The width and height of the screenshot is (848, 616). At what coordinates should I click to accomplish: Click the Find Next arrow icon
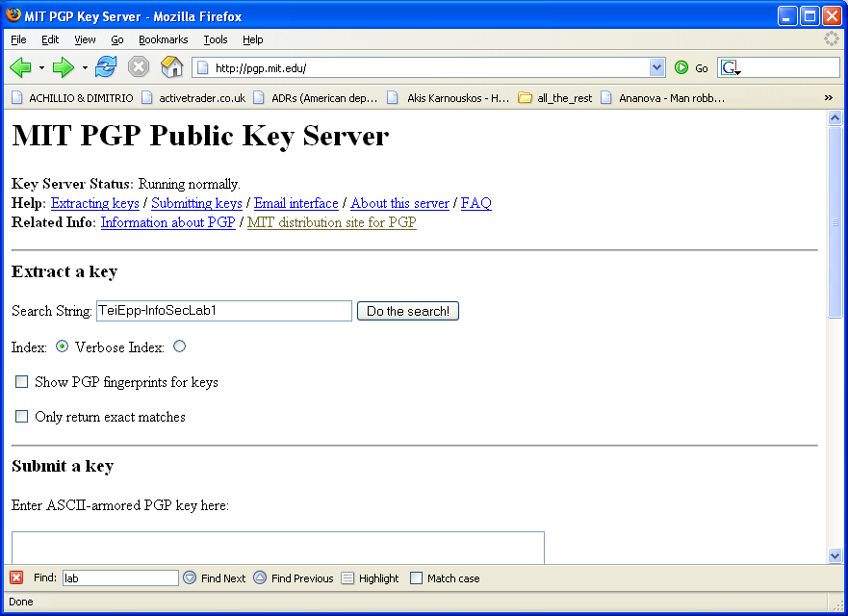click(190, 577)
